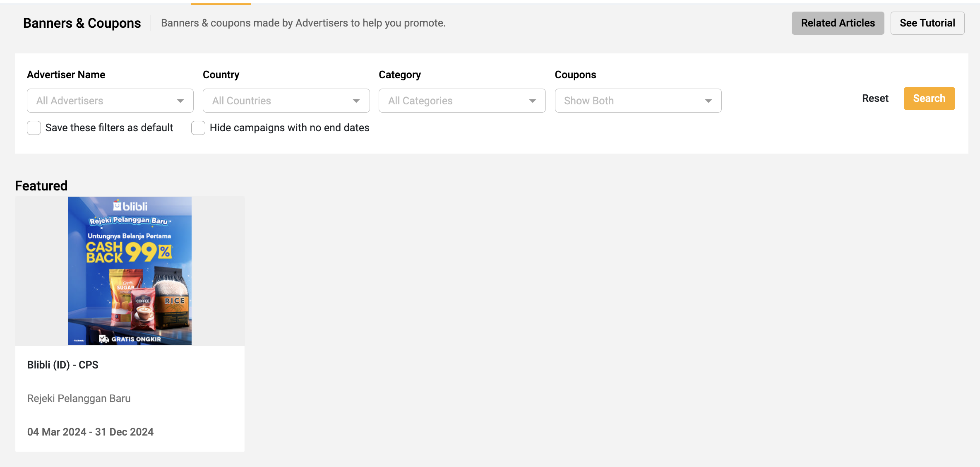Click the Country filter label

(221, 75)
